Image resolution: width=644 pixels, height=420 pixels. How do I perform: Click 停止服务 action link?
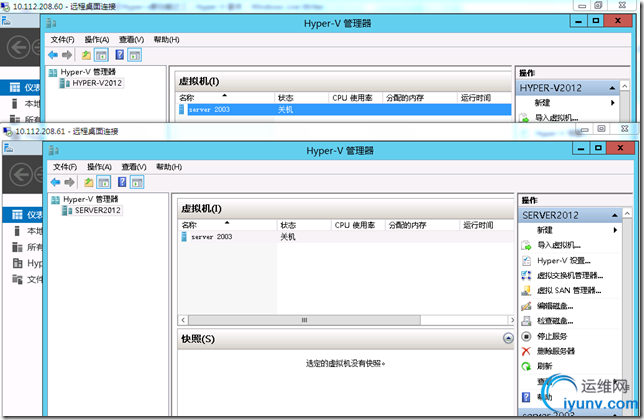click(x=552, y=336)
